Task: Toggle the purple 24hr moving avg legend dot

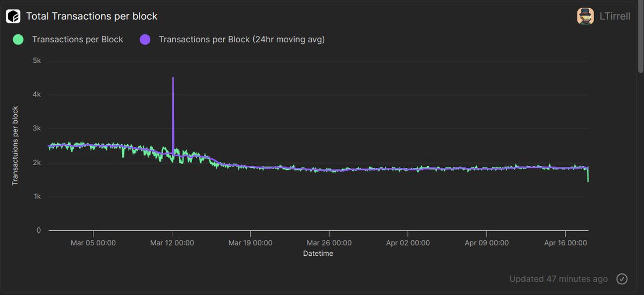Action: [x=145, y=39]
